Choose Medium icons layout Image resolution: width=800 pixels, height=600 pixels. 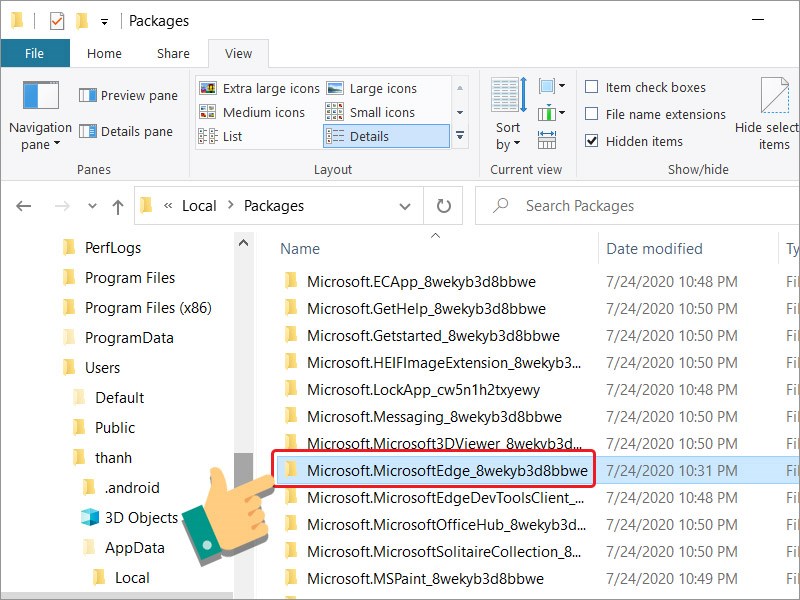[x=252, y=112]
